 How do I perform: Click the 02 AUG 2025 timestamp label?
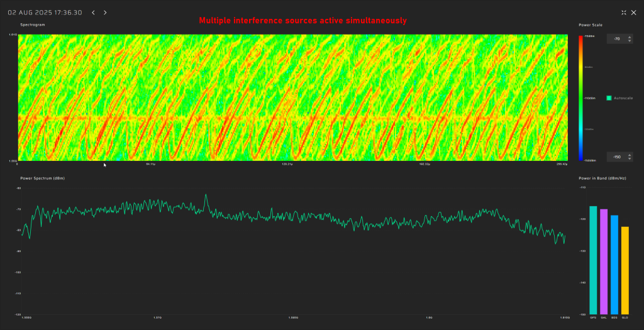[44, 13]
